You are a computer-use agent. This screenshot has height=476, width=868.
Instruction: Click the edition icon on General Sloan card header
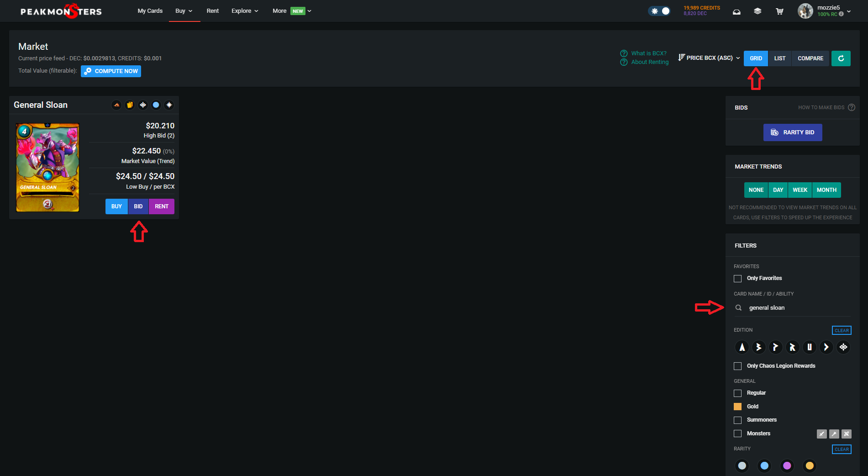(x=143, y=105)
